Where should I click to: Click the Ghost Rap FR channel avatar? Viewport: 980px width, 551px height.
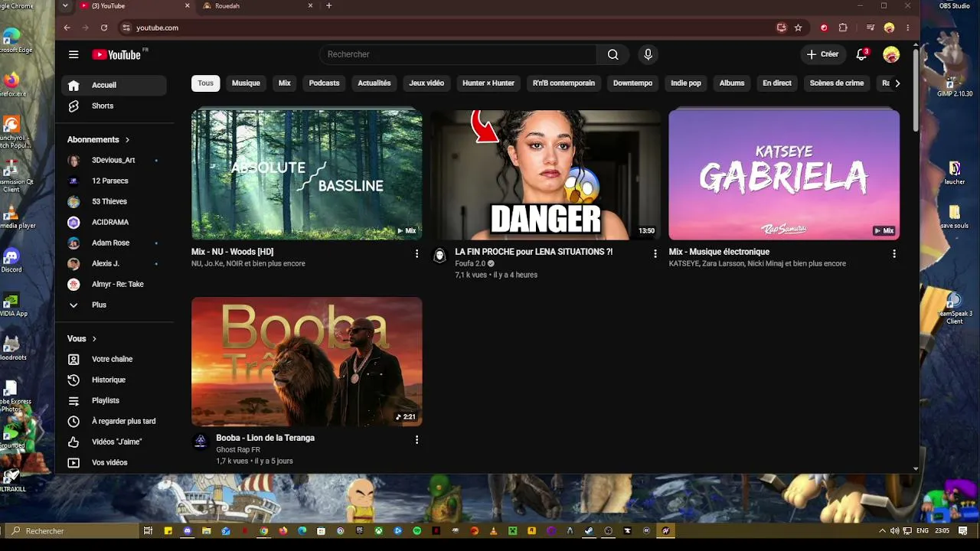tap(201, 442)
